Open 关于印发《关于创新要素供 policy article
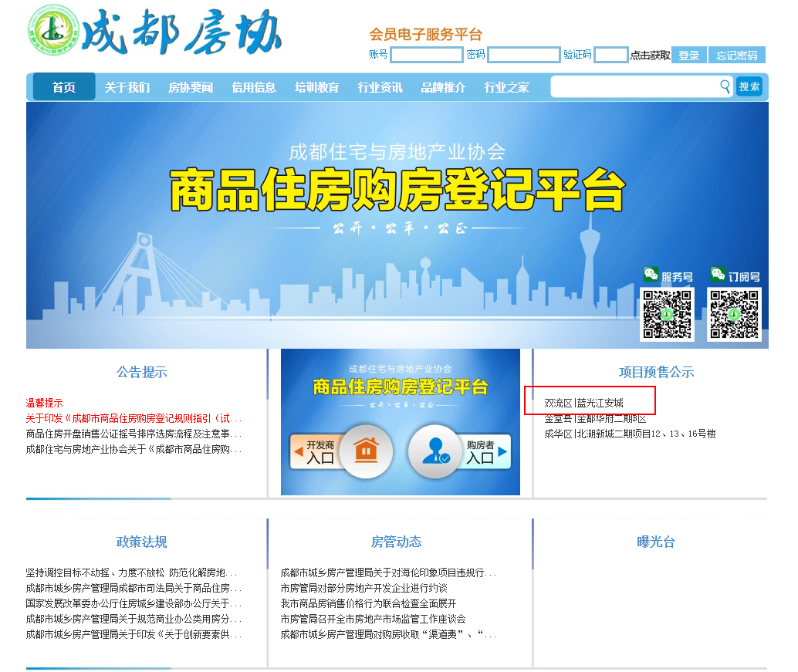798x672 pixels. click(134, 634)
